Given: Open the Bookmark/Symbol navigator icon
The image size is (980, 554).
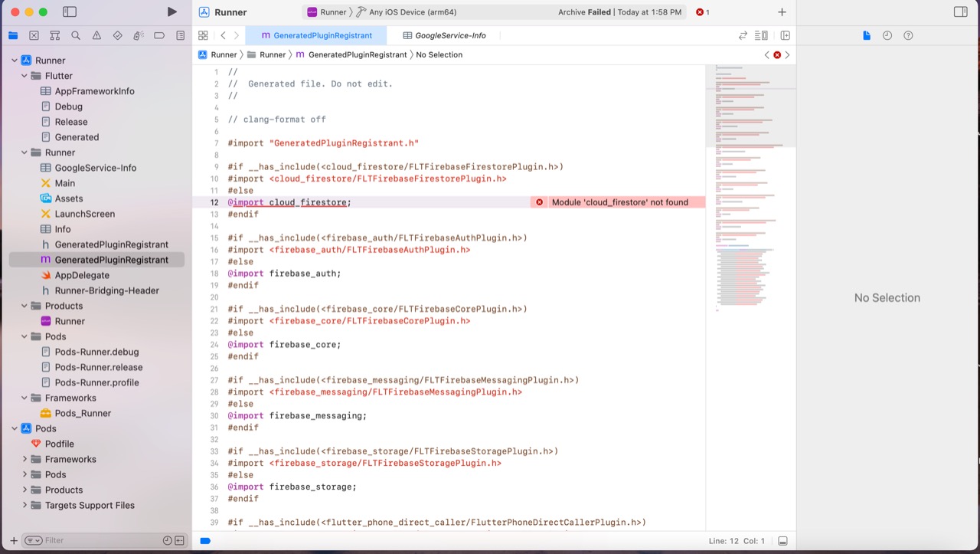Looking at the screenshot, I should pos(54,35).
